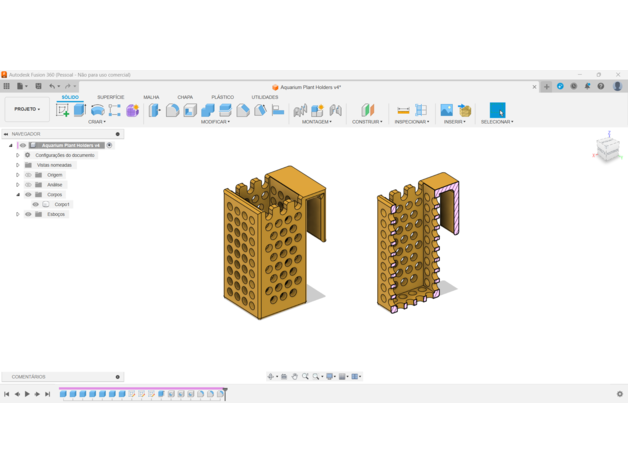Screen dimensions: 628x472
Task: Click the Extrude tool icon
Action: click(x=80, y=110)
